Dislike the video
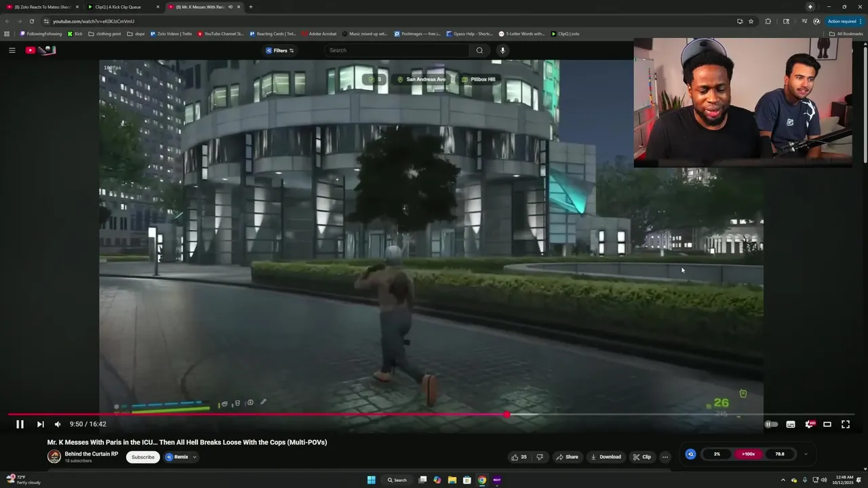 click(x=540, y=457)
